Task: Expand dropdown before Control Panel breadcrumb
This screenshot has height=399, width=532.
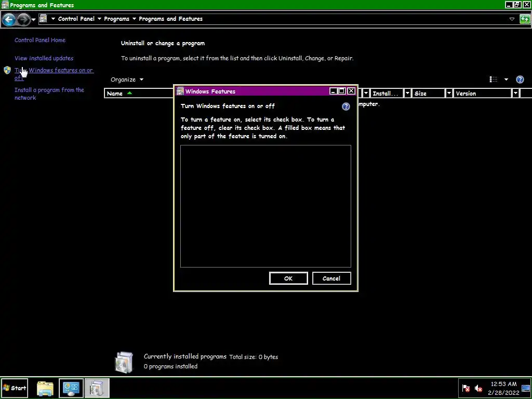Action: tap(53, 19)
